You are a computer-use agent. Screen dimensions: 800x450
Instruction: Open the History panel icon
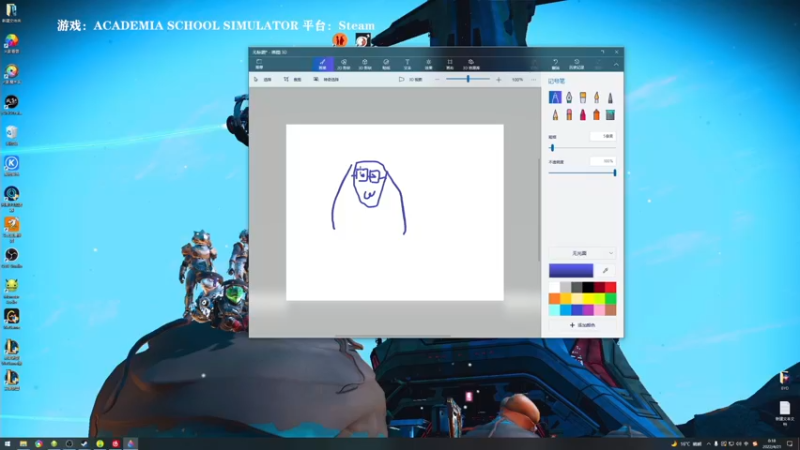pyautogui.click(x=577, y=64)
